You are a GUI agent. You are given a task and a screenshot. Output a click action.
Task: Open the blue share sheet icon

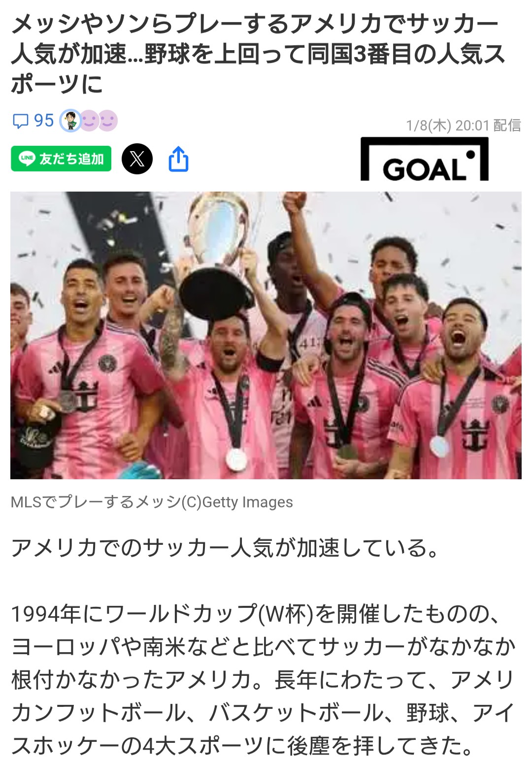coord(178,159)
